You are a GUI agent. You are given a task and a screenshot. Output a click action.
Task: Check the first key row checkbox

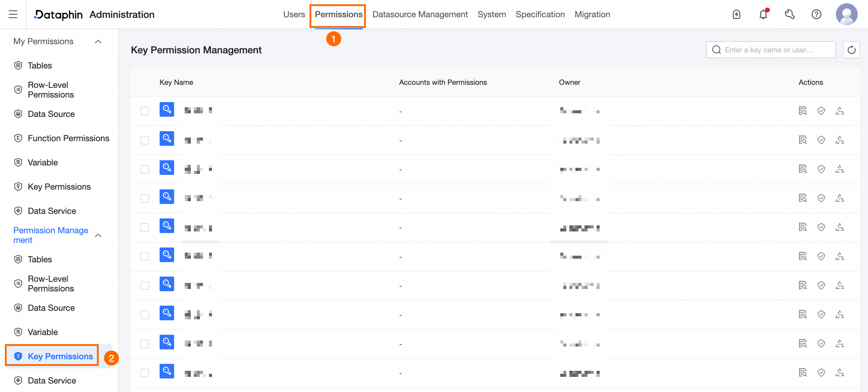click(x=144, y=111)
